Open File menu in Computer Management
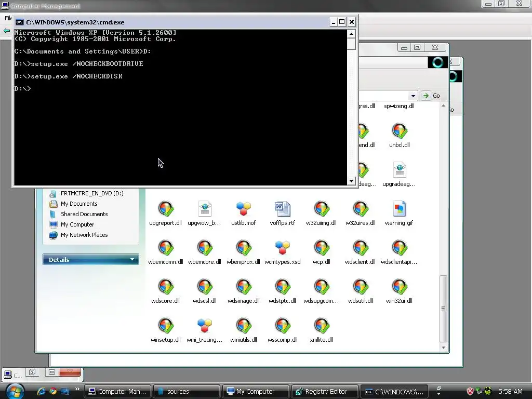Screen dimensions: 532x399 [x=8, y=18]
